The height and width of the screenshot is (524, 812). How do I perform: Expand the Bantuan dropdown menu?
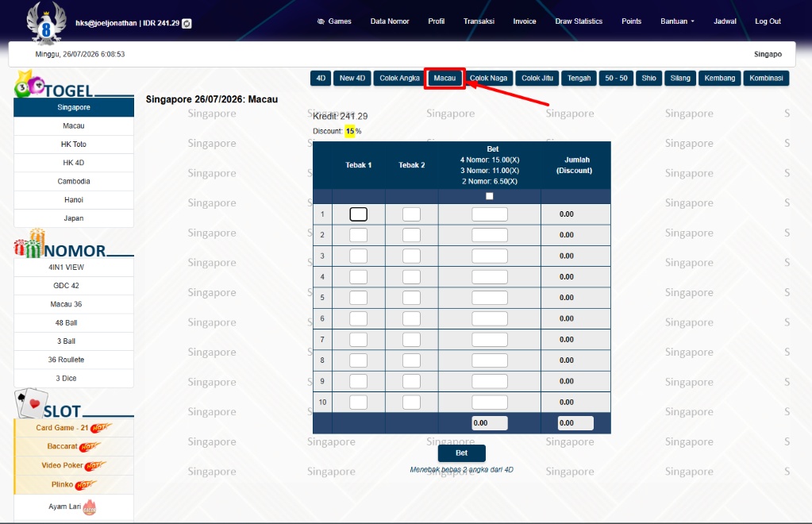point(677,21)
